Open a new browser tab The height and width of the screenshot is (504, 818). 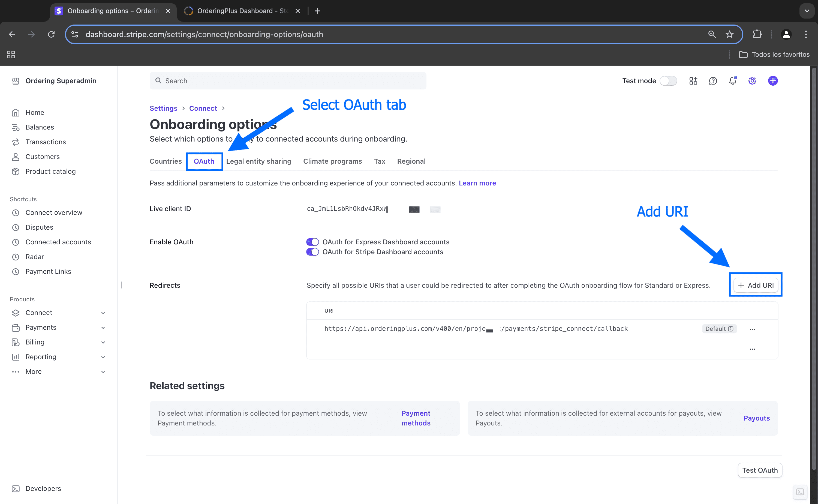pos(317,11)
